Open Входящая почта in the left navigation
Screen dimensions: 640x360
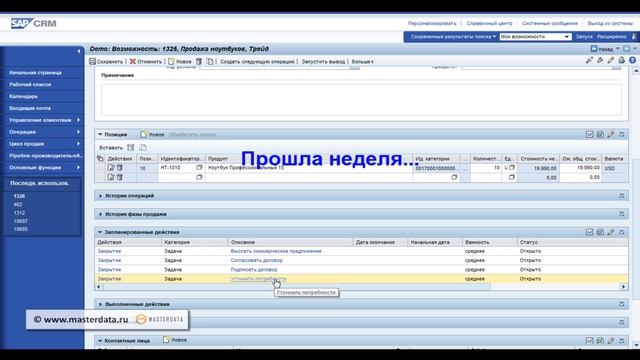tap(30, 108)
